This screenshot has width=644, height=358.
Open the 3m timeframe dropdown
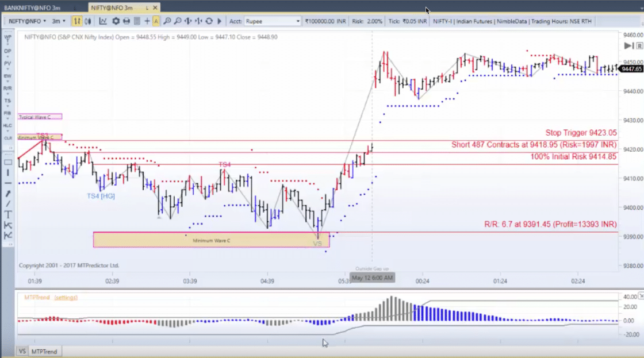point(63,21)
